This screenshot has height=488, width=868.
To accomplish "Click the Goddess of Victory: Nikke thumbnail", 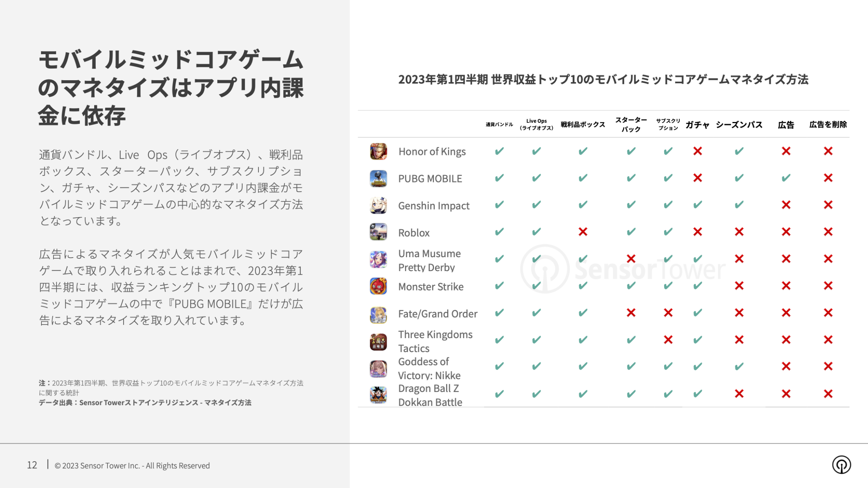I will point(378,369).
